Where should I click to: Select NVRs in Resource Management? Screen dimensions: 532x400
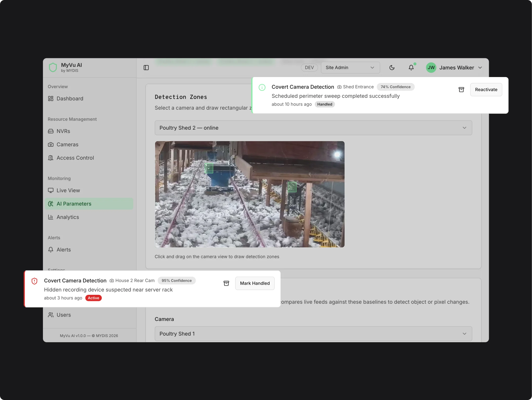(x=63, y=131)
